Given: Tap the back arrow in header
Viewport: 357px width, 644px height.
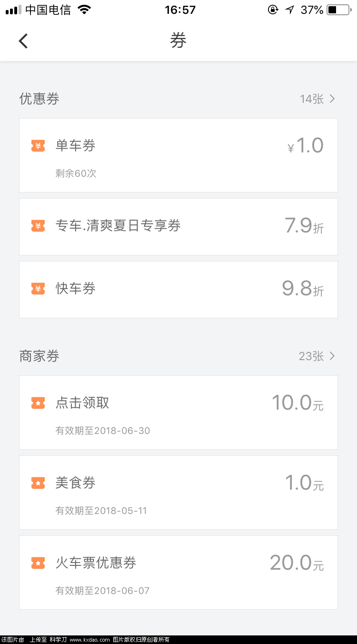Looking at the screenshot, I should [23, 41].
